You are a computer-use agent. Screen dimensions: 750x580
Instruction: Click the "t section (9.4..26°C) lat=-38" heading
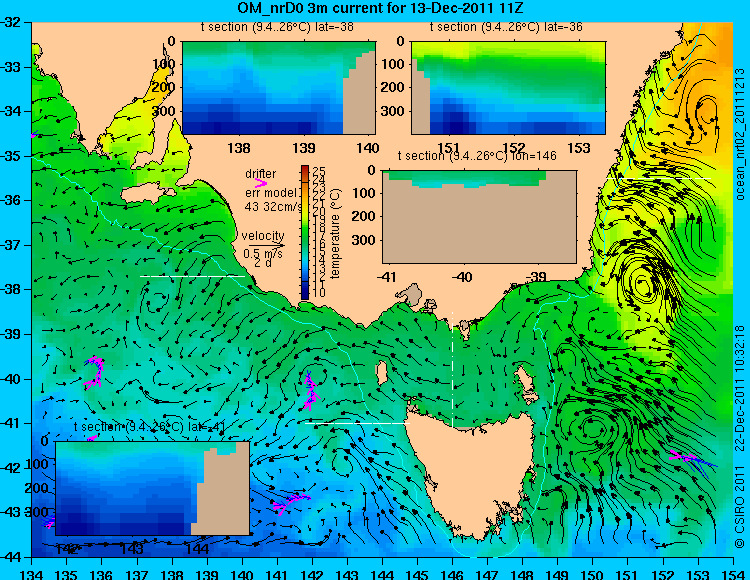[277, 27]
